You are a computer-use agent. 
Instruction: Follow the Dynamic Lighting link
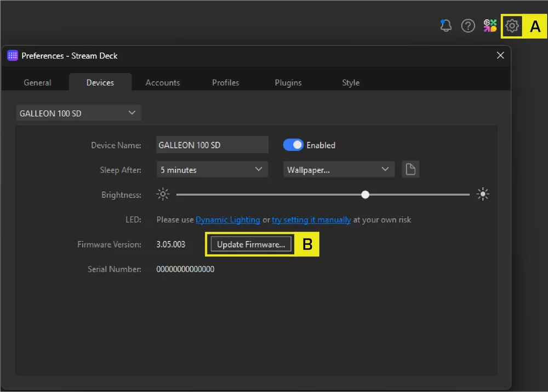click(228, 220)
